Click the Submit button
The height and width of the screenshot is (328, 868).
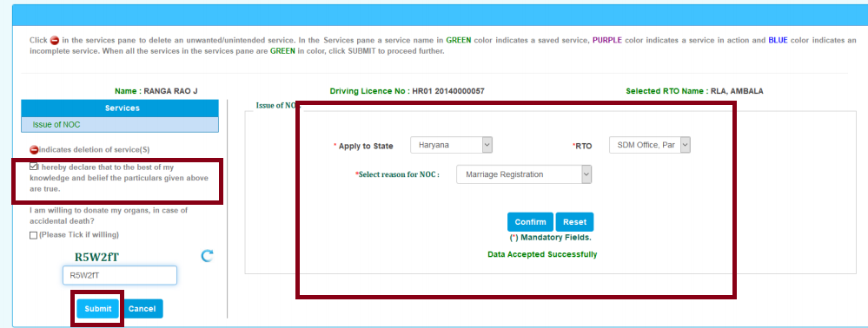click(x=98, y=309)
